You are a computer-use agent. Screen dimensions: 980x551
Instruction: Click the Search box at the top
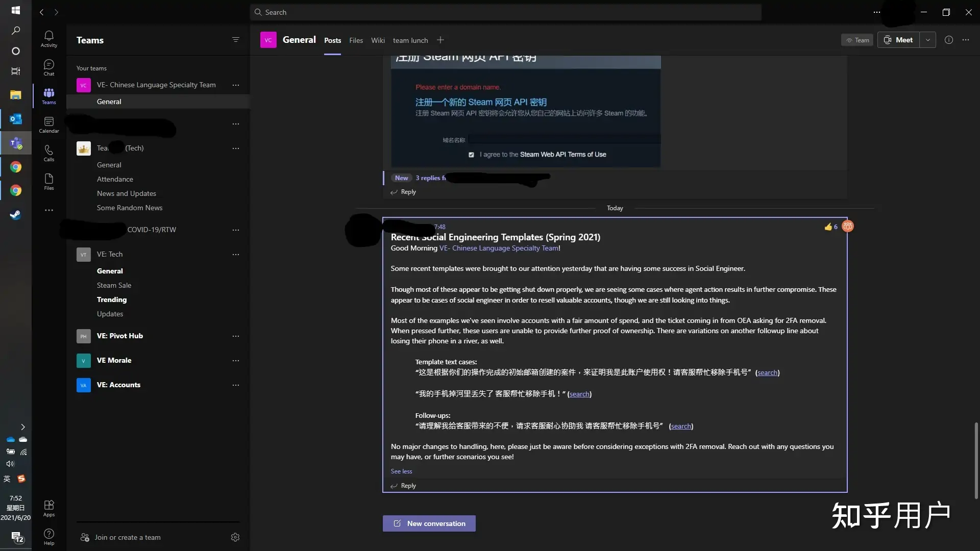505,12
